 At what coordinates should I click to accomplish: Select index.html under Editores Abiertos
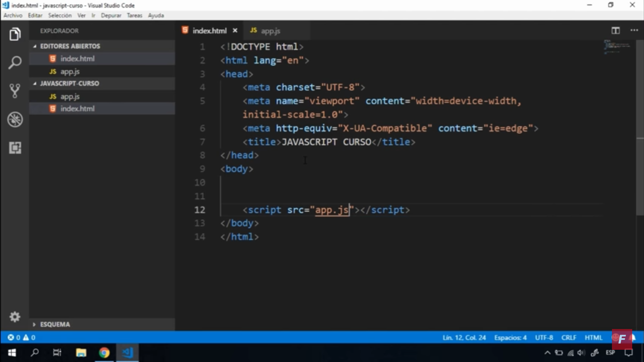point(102,59)
